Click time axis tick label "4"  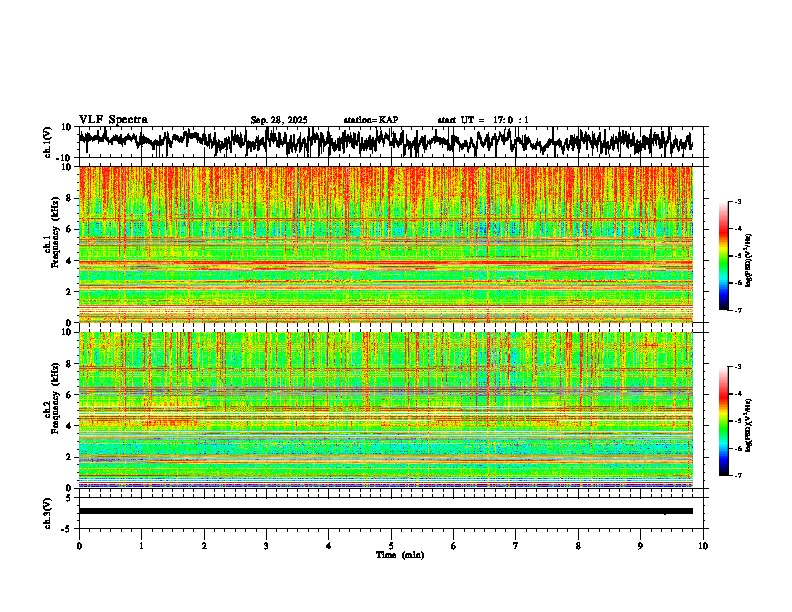pos(329,546)
